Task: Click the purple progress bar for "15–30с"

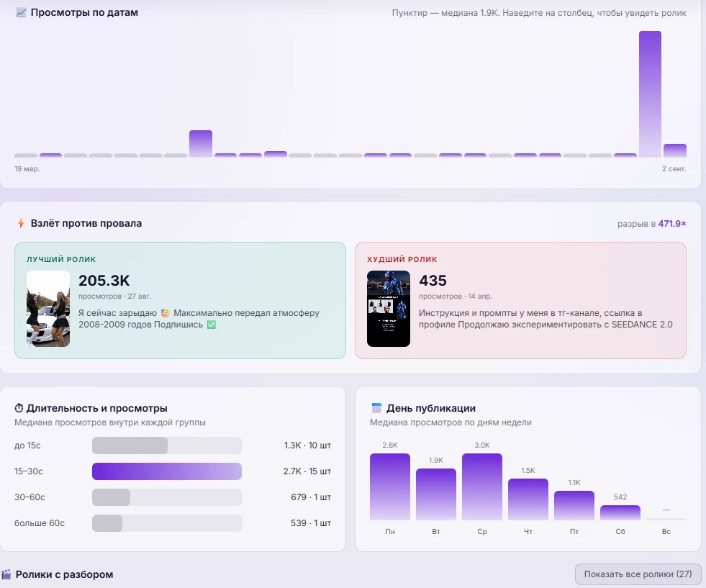Action: click(167, 471)
